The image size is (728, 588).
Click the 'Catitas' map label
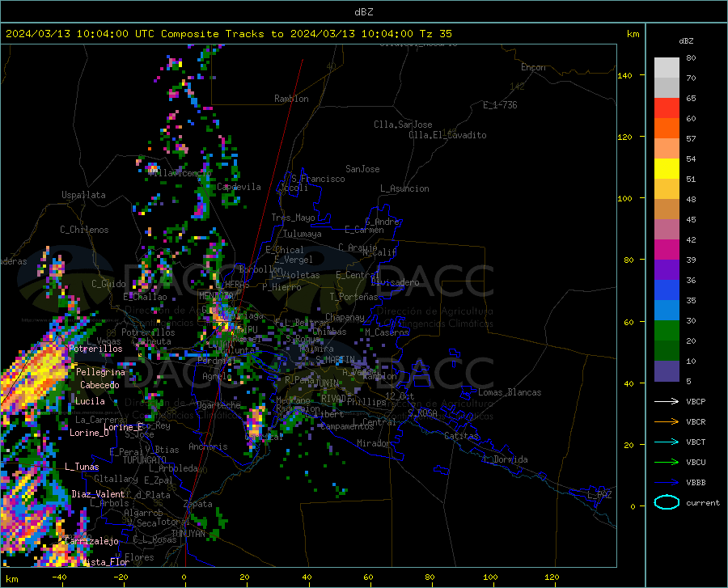pos(462,436)
